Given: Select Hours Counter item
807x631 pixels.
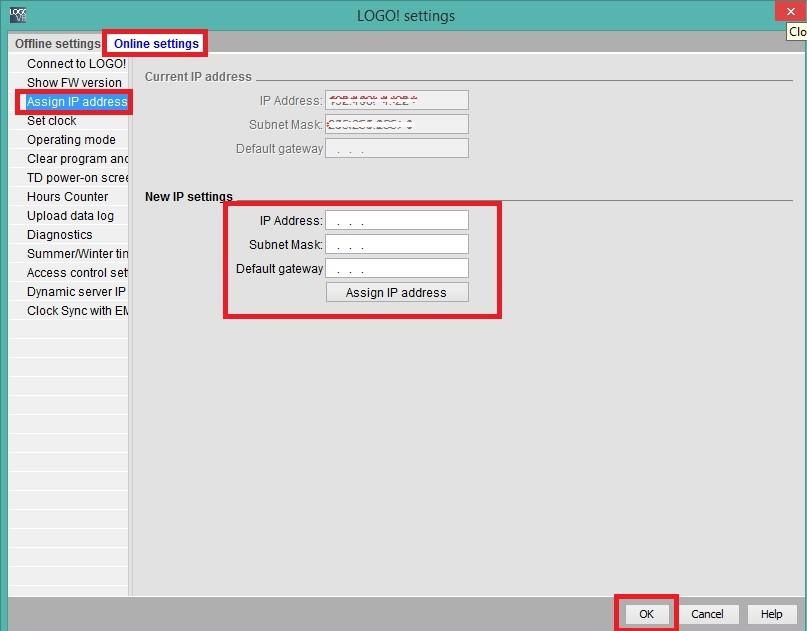Looking at the screenshot, I should [67, 197].
